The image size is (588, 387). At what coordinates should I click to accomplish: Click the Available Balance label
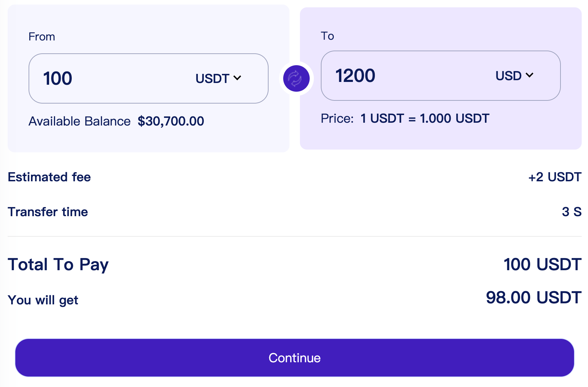79,121
